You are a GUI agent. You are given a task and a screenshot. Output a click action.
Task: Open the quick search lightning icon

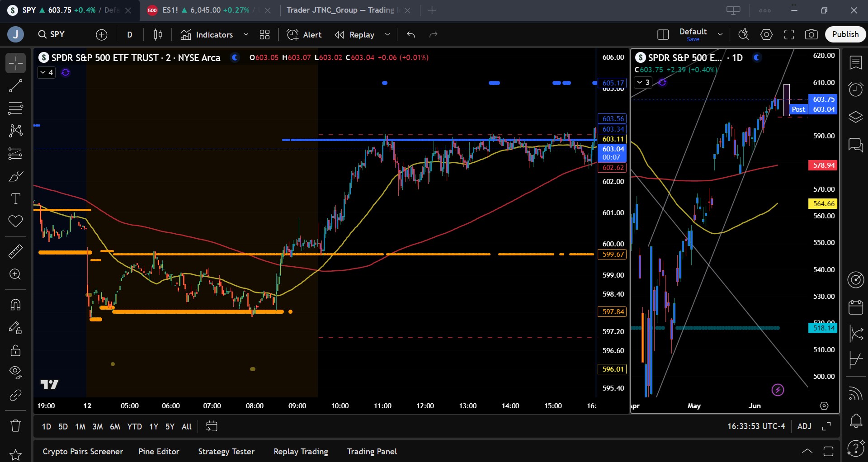[x=743, y=35]
